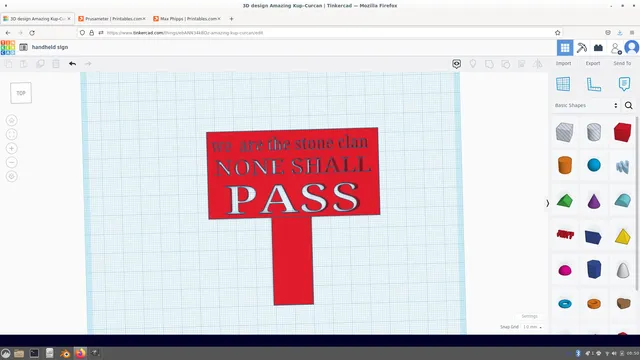Screen dimensions: 640x360
Task: Add the purple Cone shape
Action: coord(594,201)
